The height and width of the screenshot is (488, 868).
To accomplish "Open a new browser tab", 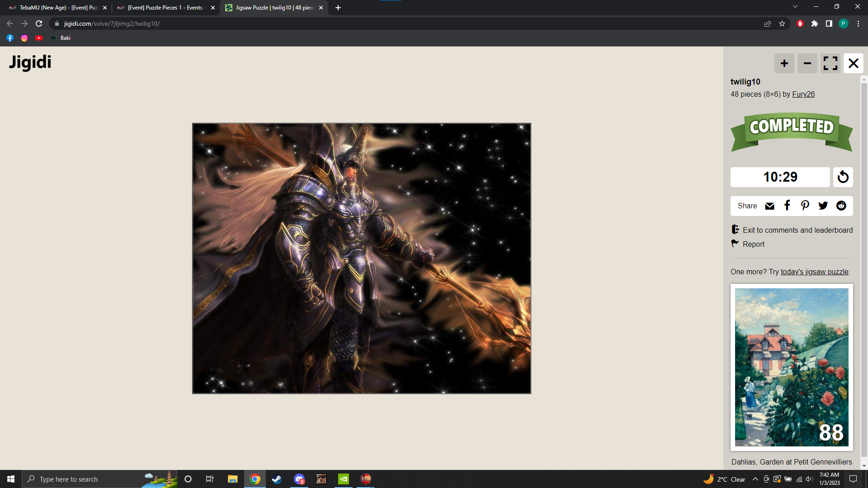I will point(338,8).
